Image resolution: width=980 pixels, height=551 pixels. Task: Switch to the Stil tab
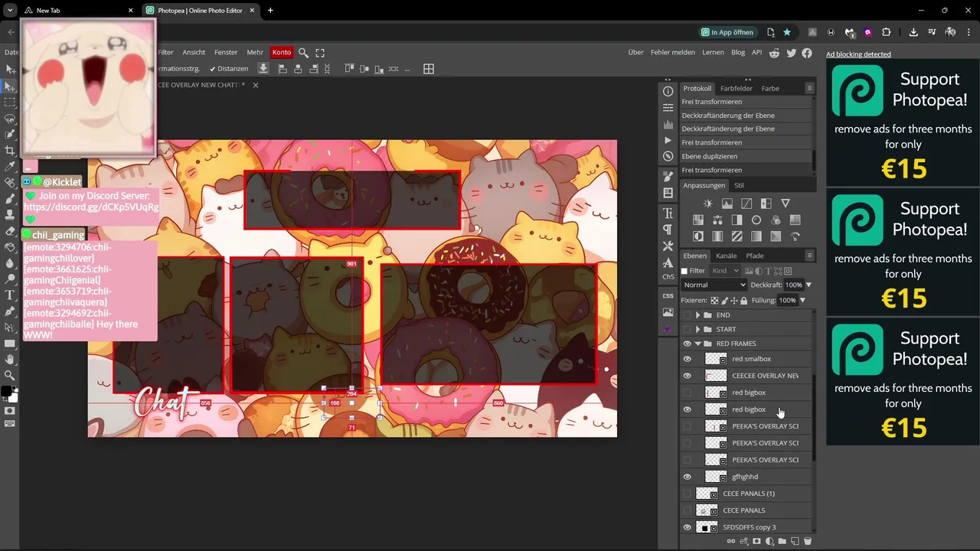[x=739, y=185]
